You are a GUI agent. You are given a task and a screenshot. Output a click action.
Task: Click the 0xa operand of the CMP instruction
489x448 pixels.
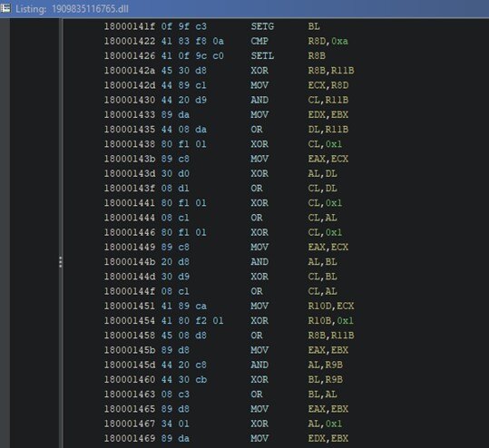[339, 41]
